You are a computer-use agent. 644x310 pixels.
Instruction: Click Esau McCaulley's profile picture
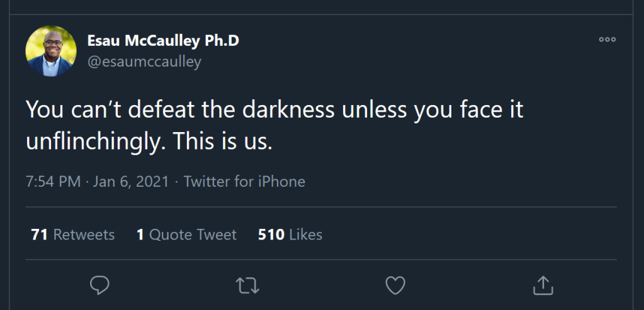pos(51,51)
